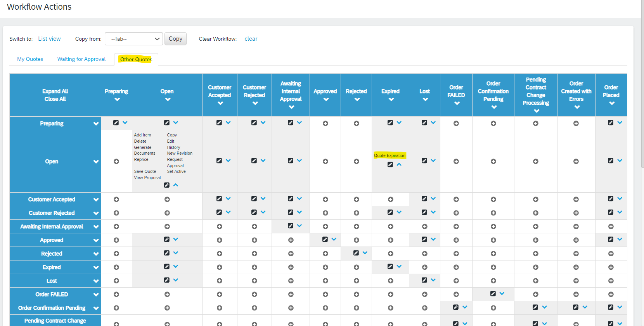This screenshot has height=326, width=644.
Task: Edit Customer Rejected row, Expired column
Action: click(x=390, y=212)
